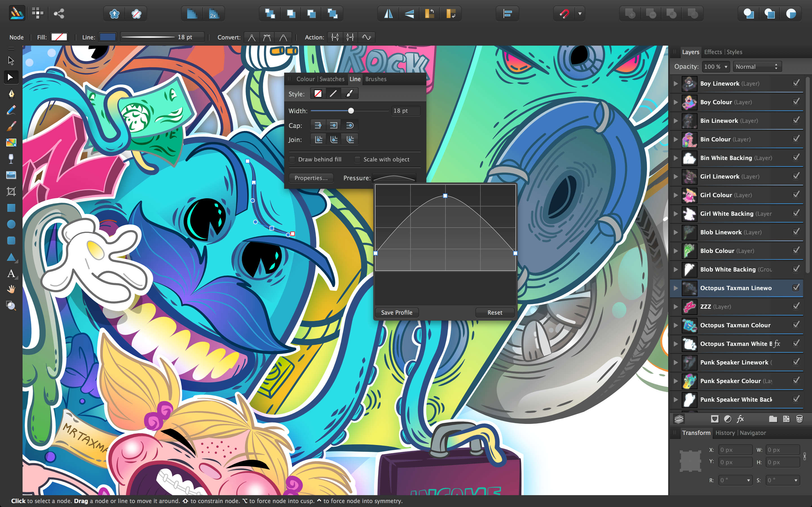The height and width of the screenshot is (507, 812).
Task: Select the Node tool in the left toolbar
Action: click(x=11, y=77)
